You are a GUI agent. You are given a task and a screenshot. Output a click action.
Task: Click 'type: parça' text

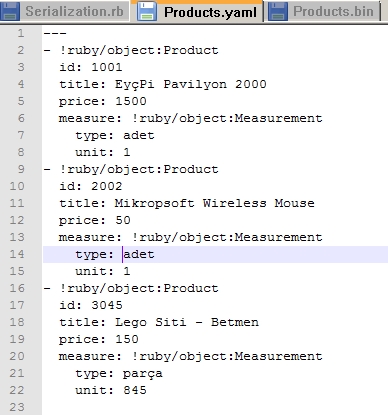click(x=119, y=374)
